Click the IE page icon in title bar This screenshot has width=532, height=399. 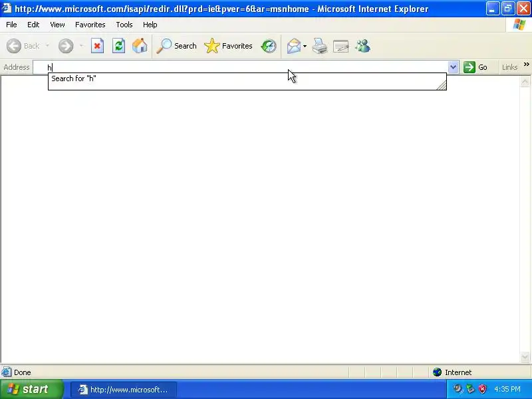[x=7, y=8]
